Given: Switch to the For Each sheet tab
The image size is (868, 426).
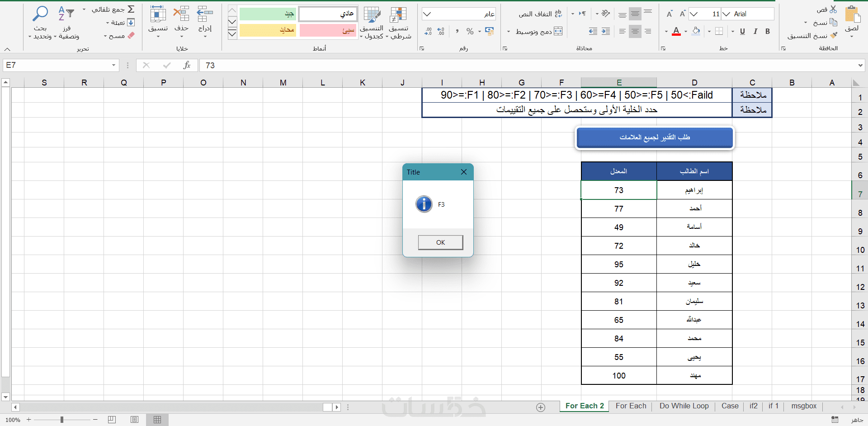Looking at the screenshot, I should pos(631,406).
